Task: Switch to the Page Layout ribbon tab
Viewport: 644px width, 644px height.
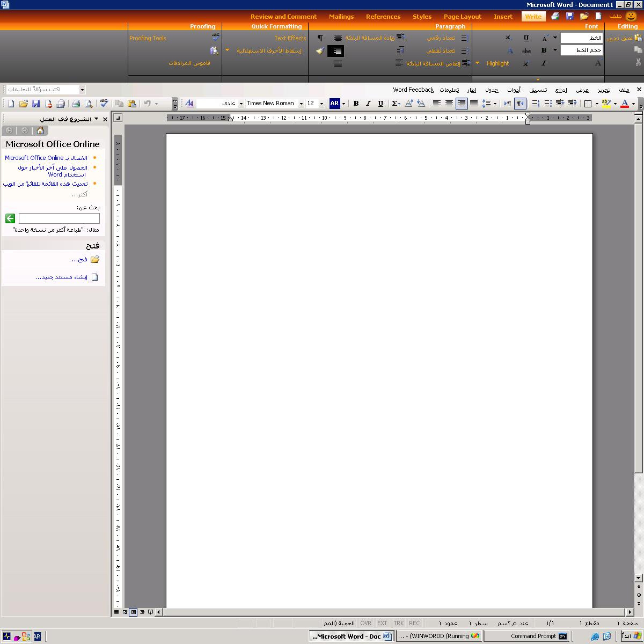Action: [x=463, y=17]
